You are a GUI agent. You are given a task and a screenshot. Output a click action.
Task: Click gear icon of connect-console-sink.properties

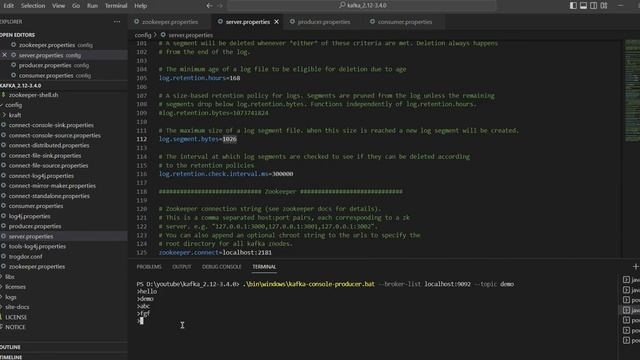point(4,125)
